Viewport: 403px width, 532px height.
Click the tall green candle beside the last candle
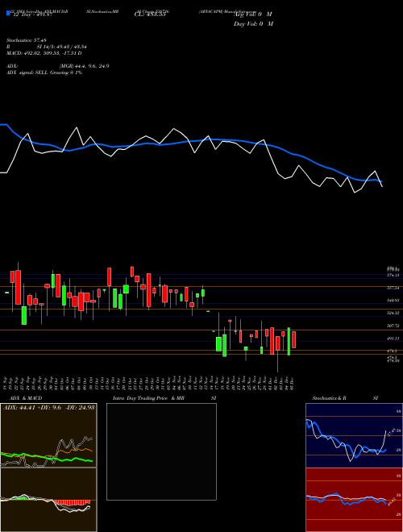[x=289, y=341]
